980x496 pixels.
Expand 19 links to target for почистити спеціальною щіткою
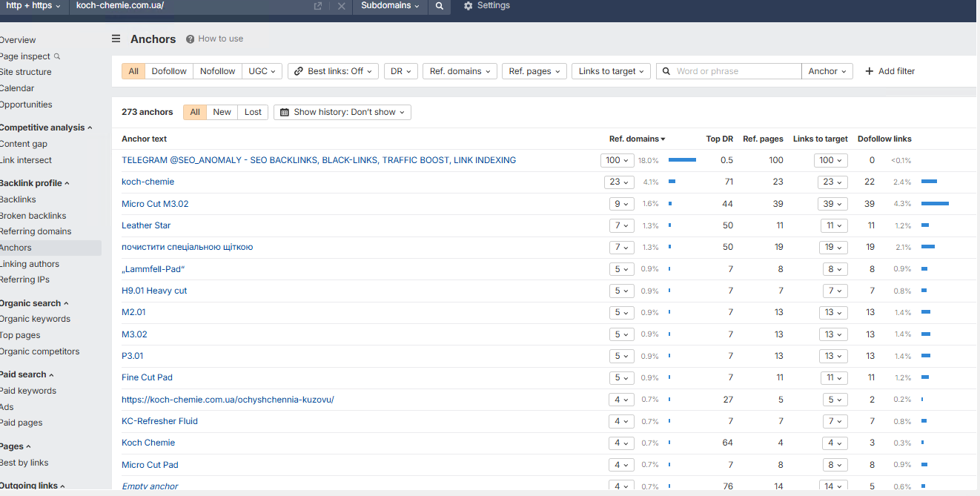pos(832,247)
